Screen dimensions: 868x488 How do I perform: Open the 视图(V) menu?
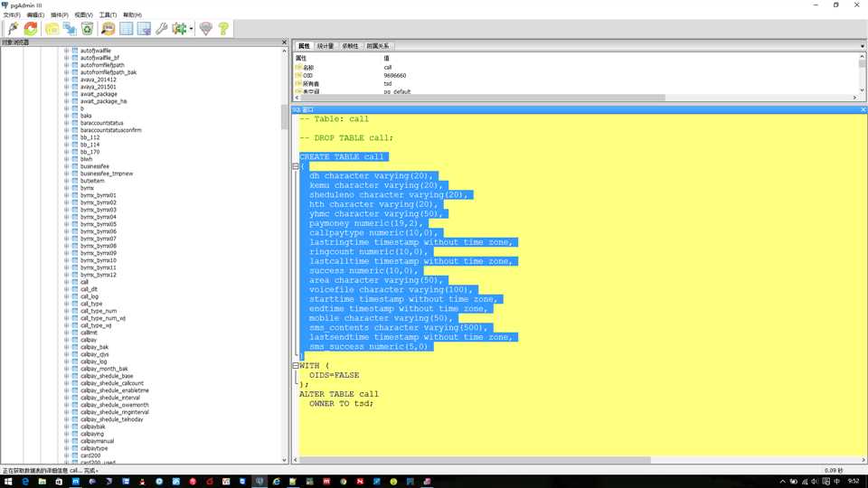point(83,15)
